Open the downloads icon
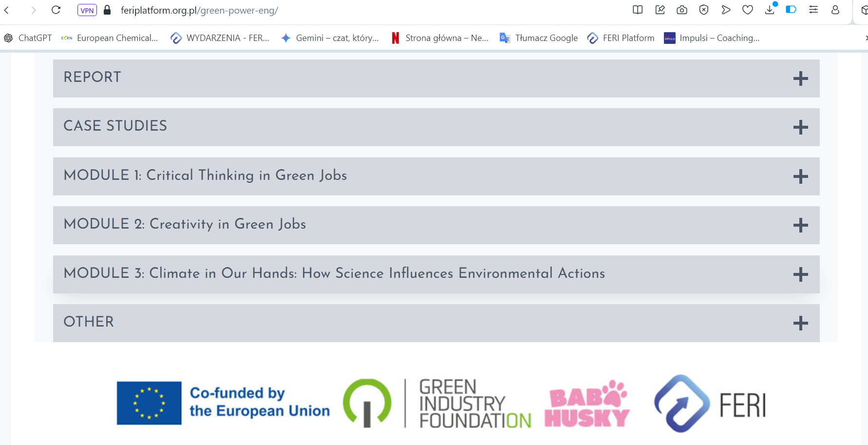Screen dimensions: 868x445 770,10
